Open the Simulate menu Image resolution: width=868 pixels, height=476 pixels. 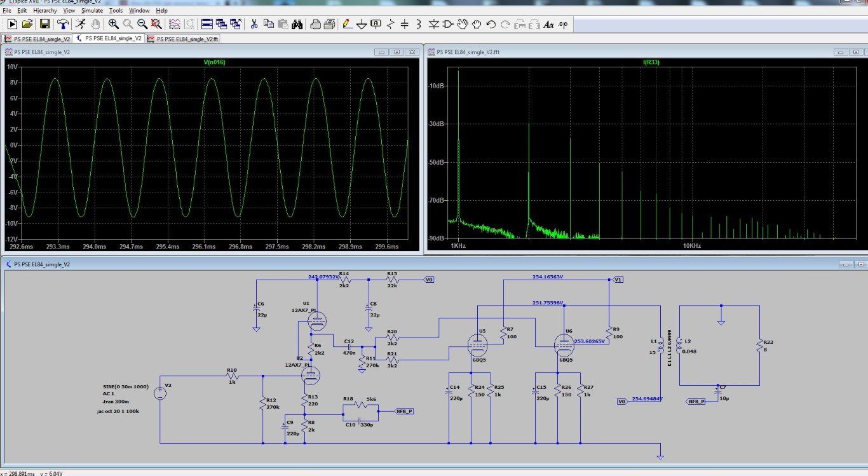click(x=92, y=11)
